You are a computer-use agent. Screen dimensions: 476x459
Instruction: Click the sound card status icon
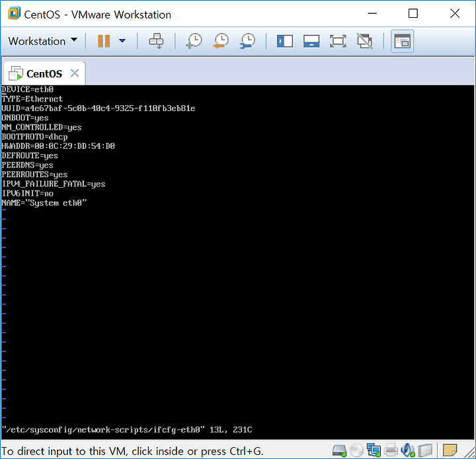pyautogui.click(x=408, y=450)
